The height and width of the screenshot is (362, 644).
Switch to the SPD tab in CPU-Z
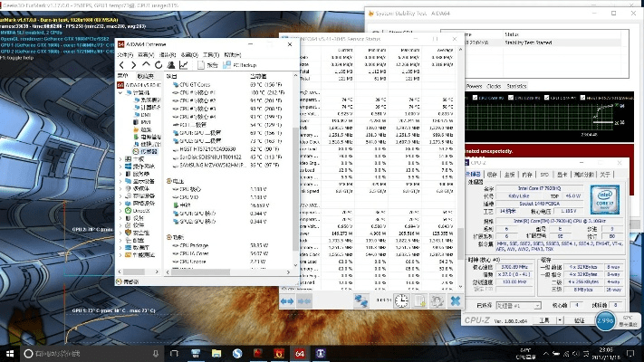(544, 174)
